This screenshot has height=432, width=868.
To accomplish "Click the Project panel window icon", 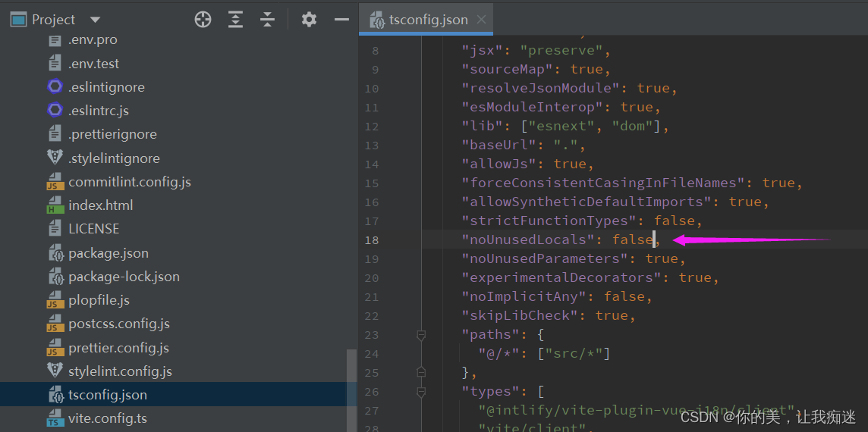I will tap(19, 20).
